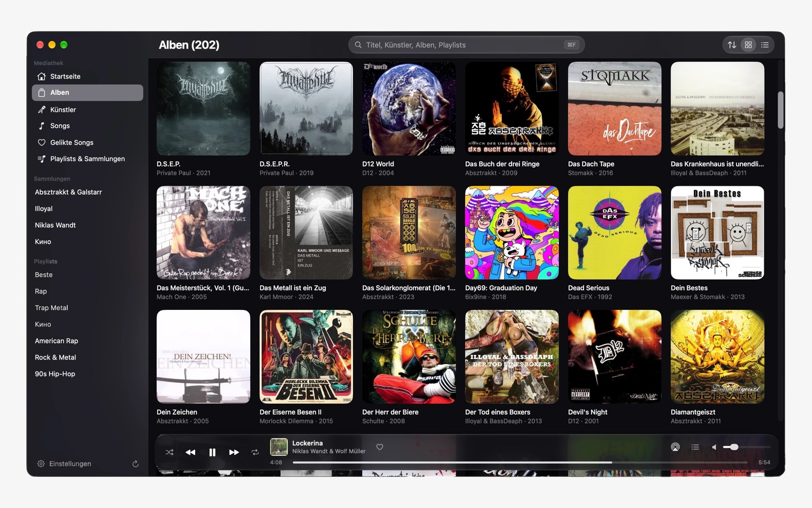Select Alben in sidebar

pos(87,93)
